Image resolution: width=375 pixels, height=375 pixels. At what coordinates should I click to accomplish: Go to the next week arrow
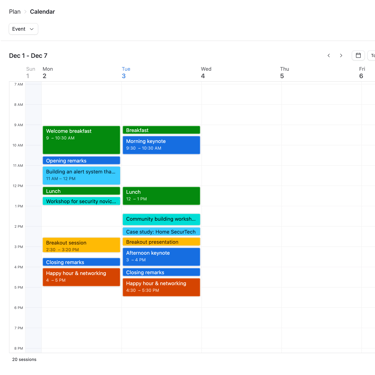pos(341,56)
